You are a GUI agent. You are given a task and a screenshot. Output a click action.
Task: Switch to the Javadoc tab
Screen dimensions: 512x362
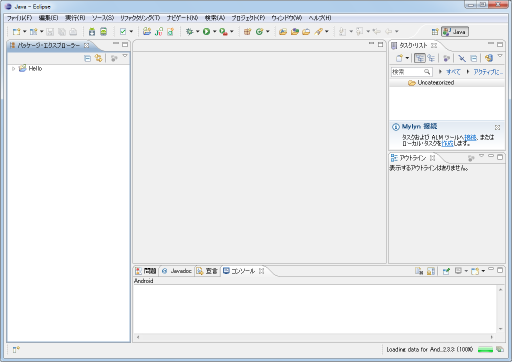coord(177,271)
